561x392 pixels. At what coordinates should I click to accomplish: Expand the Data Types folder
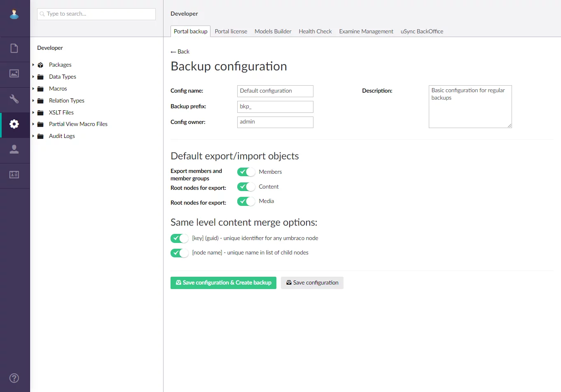coord(33,77)
